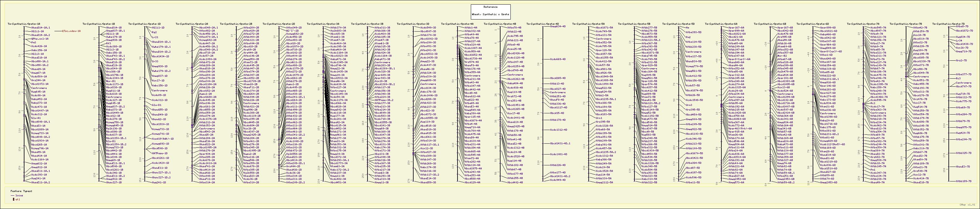The height and width of the screenshot is (209, 980).
Task: Click the Xmwg634-4D marker at top
Action: point(558,27)
